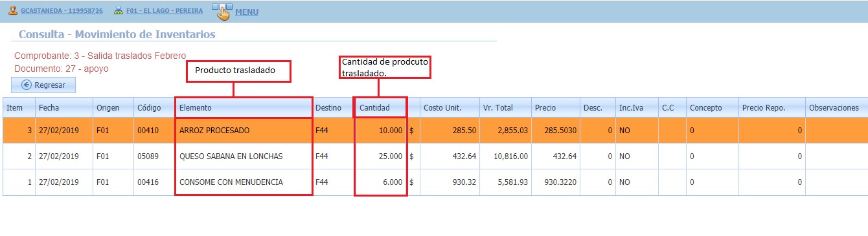The image size is (868, 236).
Task: Open the F01 - EL LAGO - PEREIRA link
Action: [165, 12]
